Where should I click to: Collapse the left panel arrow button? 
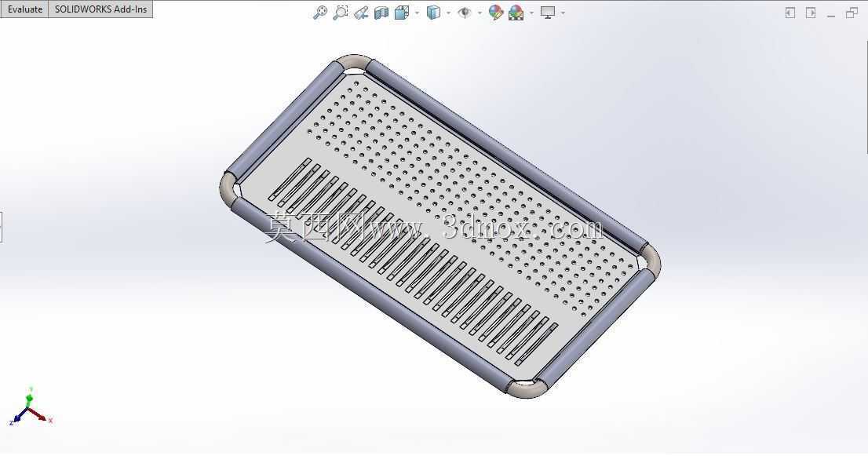pyautogui.click(x=790, y=13)
